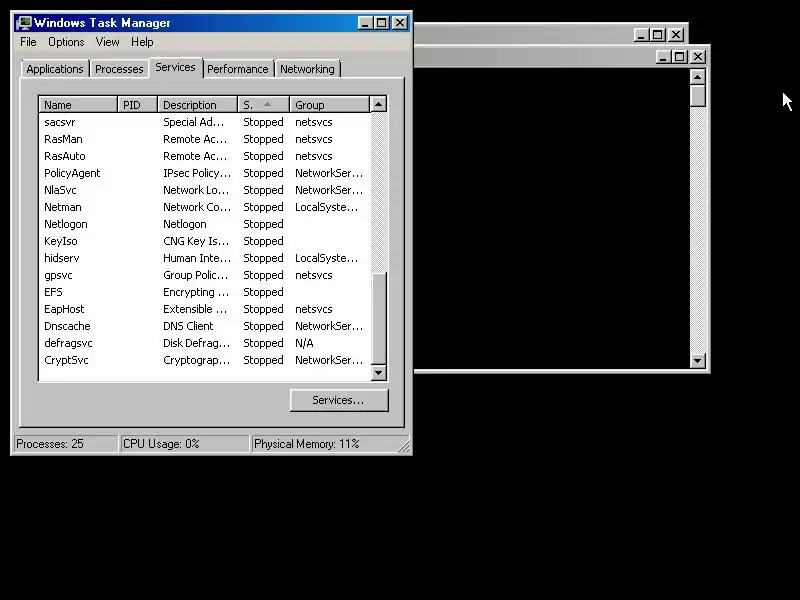The image size is (800, 600).
Task: Select the gpsvc service row
Action: pyautogui.click(x=204, y=275)
